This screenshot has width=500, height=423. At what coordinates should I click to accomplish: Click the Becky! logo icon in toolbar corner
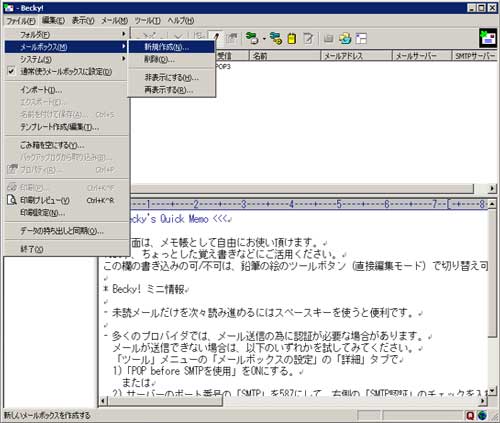point(488,38)
